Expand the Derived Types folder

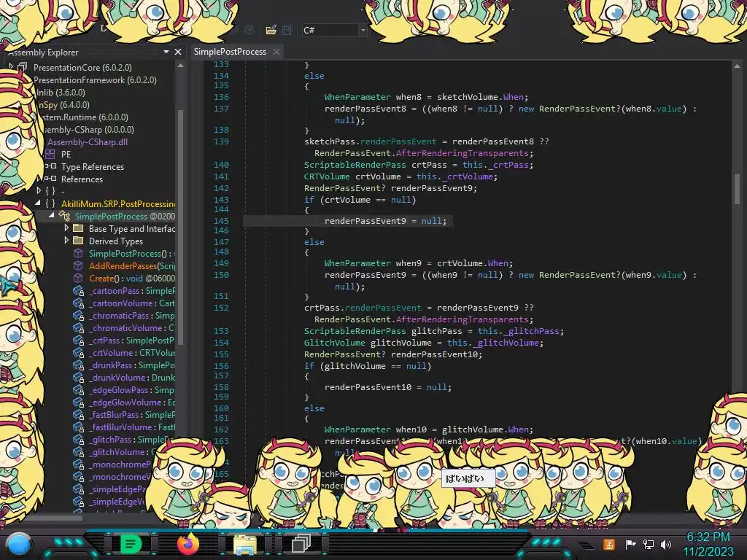tap(66, 241)
